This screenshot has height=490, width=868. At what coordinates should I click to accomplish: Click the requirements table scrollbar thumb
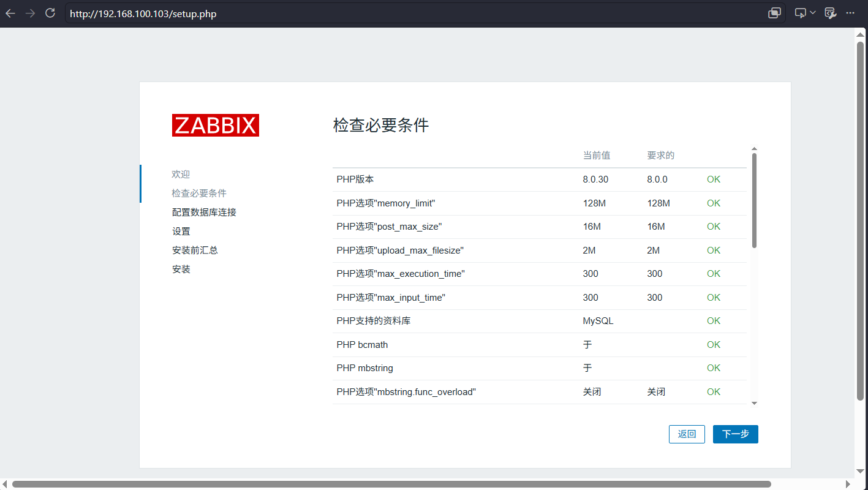pos(754,200)
